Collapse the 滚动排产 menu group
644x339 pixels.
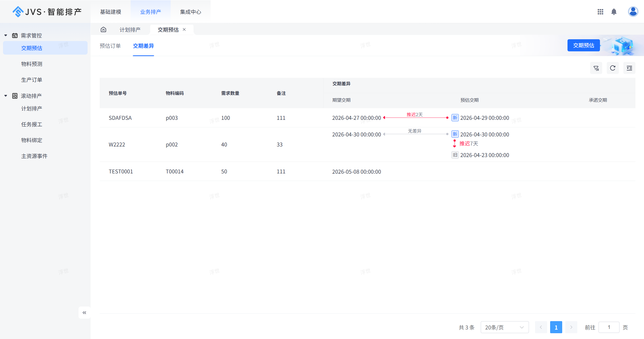pyautogui.click(x=6, y=96)
